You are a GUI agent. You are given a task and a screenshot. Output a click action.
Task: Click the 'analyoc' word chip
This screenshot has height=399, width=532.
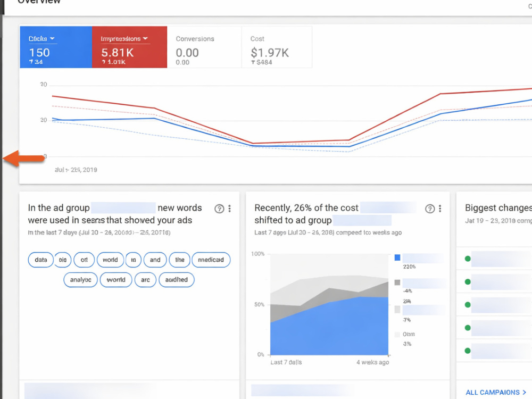point(80,280)
